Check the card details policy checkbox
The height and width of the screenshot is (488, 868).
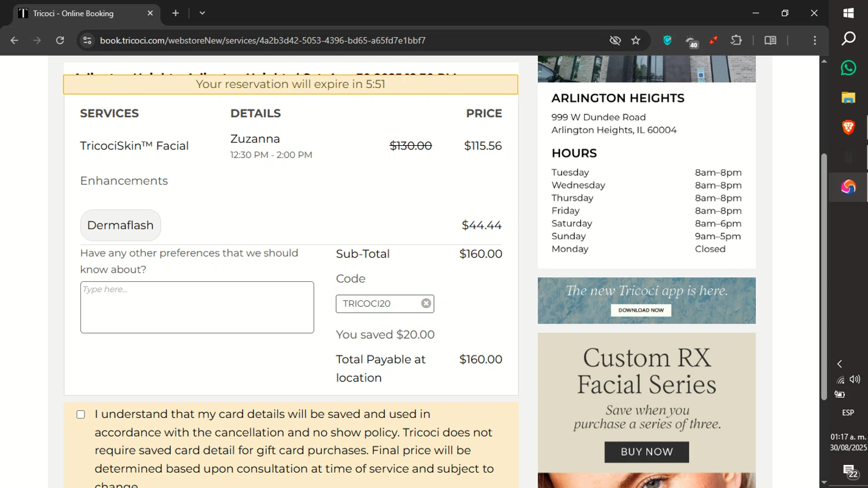tap(81, 414)
